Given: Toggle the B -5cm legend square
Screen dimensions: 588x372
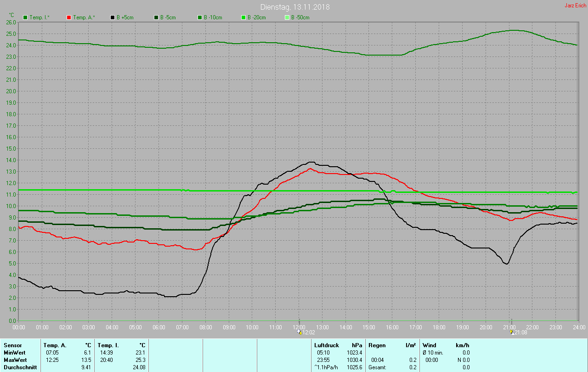Looking at the screenshot, I should (x=156, y=17).
